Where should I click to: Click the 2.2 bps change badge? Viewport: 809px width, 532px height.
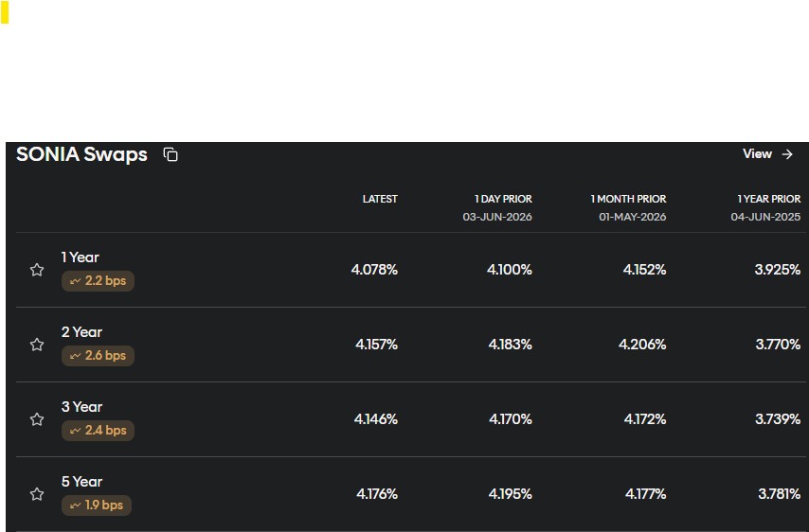98,281
